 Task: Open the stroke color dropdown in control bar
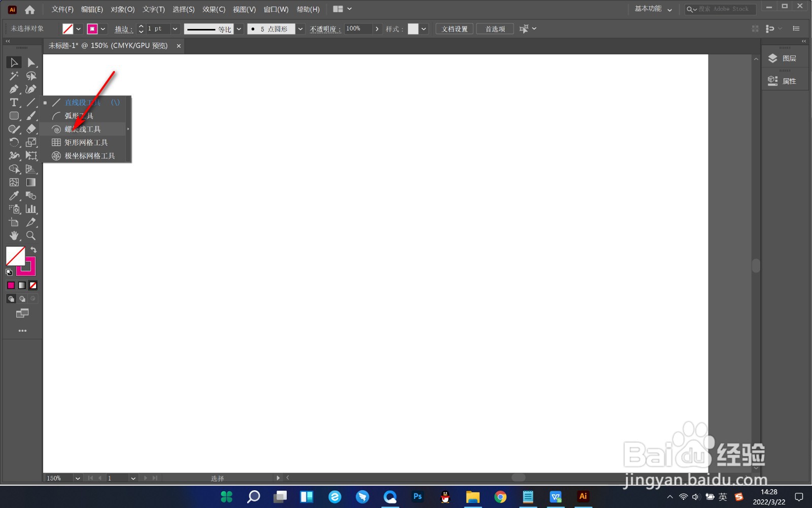pyautogui.click(x=103, y=29)
